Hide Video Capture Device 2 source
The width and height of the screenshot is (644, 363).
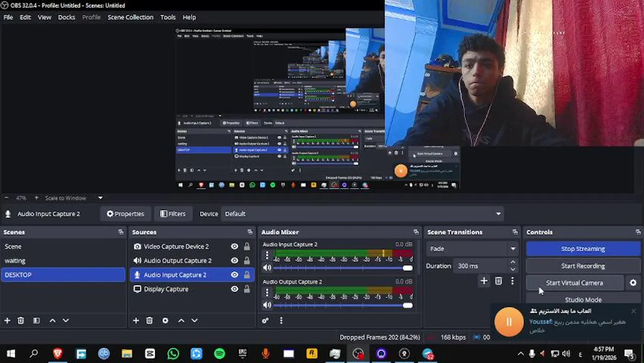click(x=234, y=247)
